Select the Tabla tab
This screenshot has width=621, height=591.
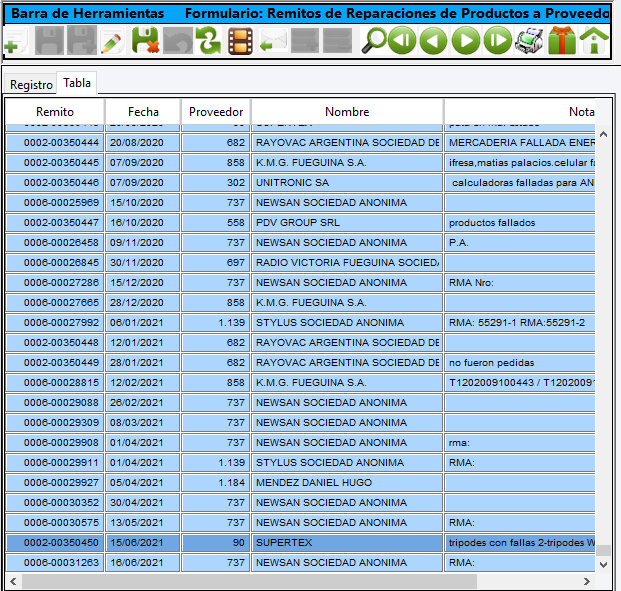tap(77, 83)
